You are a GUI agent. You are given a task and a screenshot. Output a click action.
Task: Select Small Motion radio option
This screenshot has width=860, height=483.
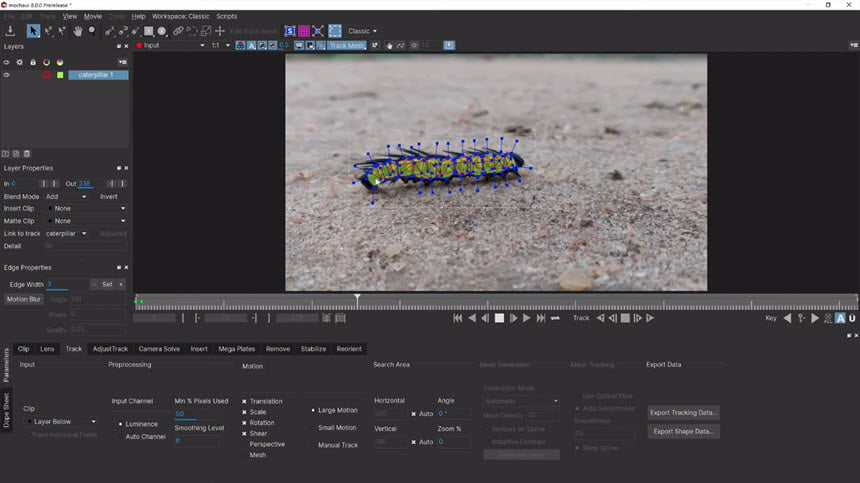coord(337,428)
